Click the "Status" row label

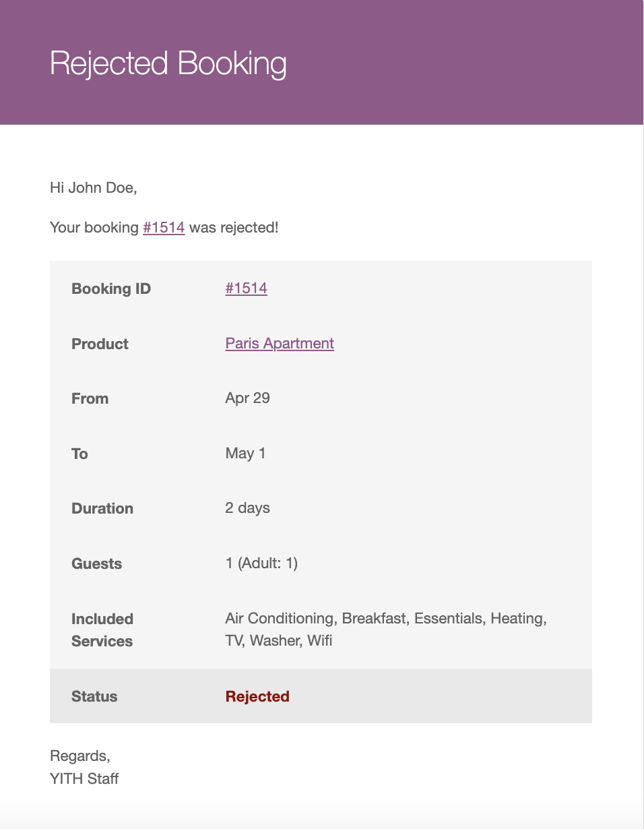[94, 697]
